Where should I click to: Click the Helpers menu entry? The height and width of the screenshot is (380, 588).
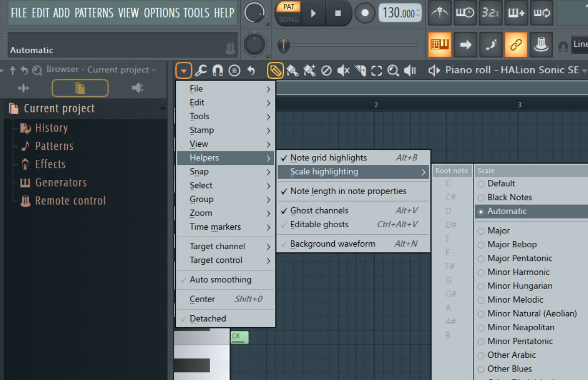pyautogui.click(x=203, y=157)
